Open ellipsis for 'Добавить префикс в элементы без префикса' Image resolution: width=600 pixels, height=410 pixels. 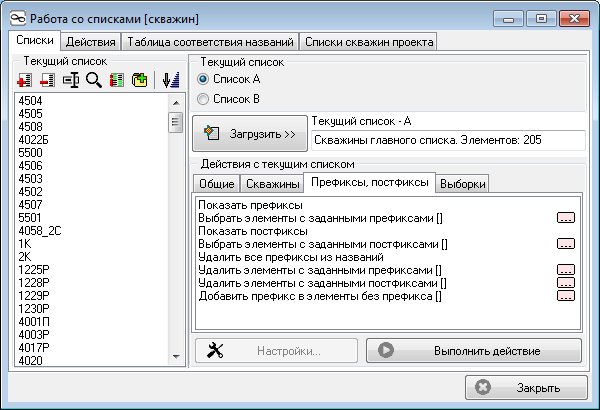[x=566, y=296]
